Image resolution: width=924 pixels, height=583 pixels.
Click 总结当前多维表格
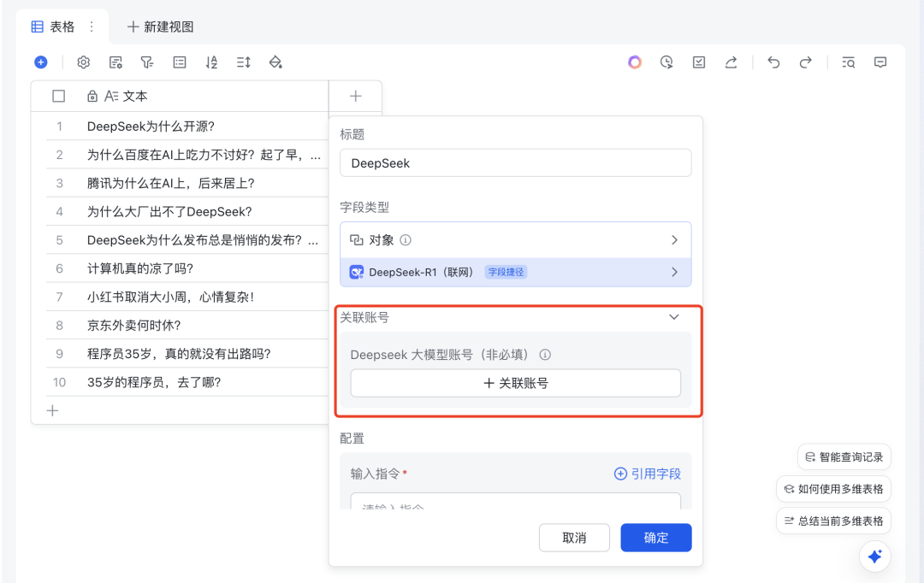tap(834, 521)
